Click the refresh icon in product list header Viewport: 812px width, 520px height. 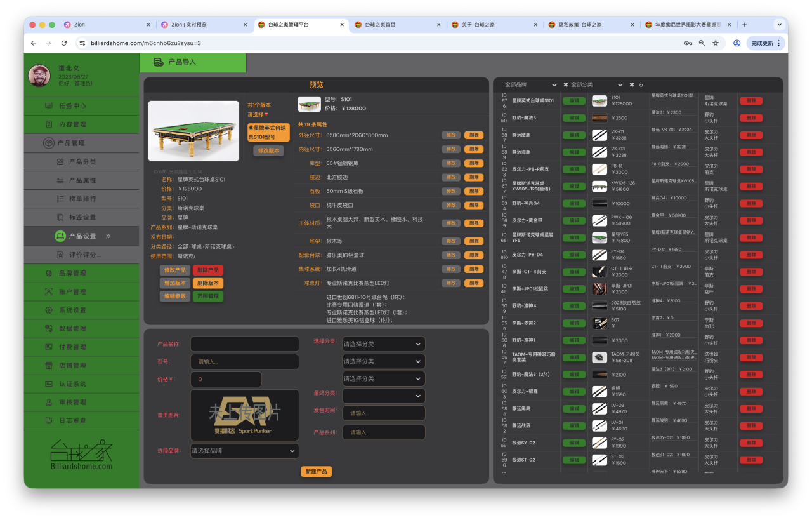click(641, 85)
